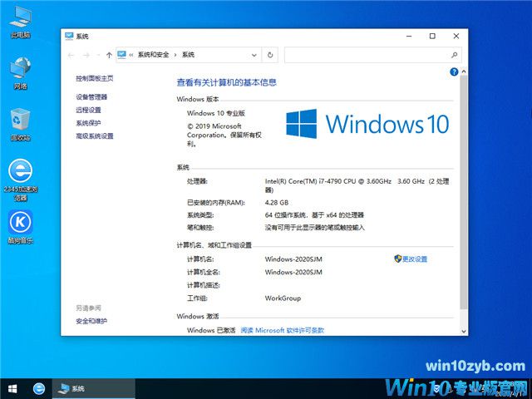Click the vertical scrollbar thumb
532x399 pixels.
coord(464,192)
